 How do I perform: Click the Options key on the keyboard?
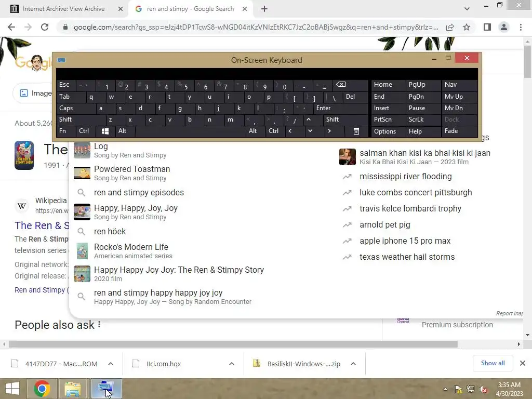[x=388, y=131]
